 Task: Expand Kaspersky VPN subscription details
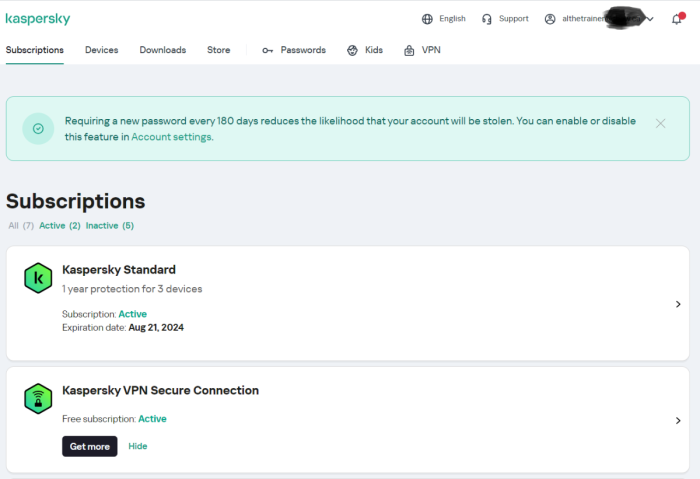click(x=678, y=421)
